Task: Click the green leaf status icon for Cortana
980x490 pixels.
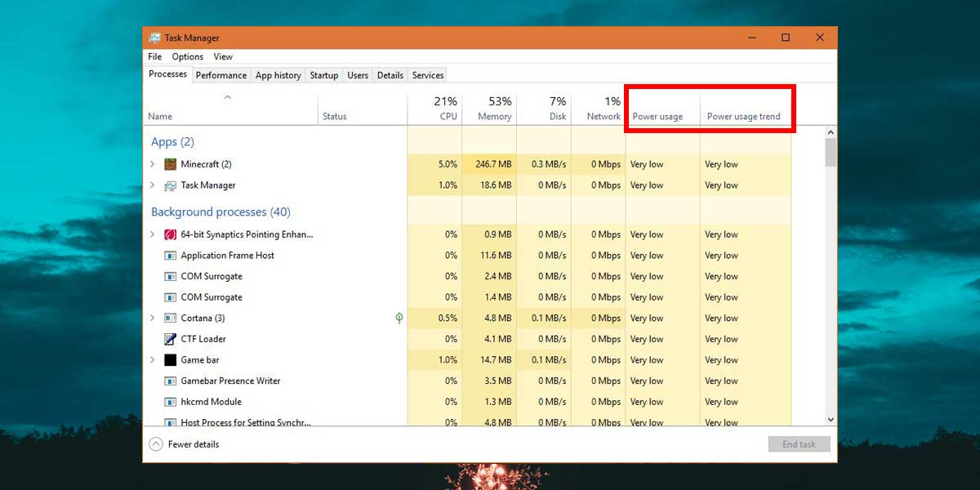Action: tap(399, 318)
